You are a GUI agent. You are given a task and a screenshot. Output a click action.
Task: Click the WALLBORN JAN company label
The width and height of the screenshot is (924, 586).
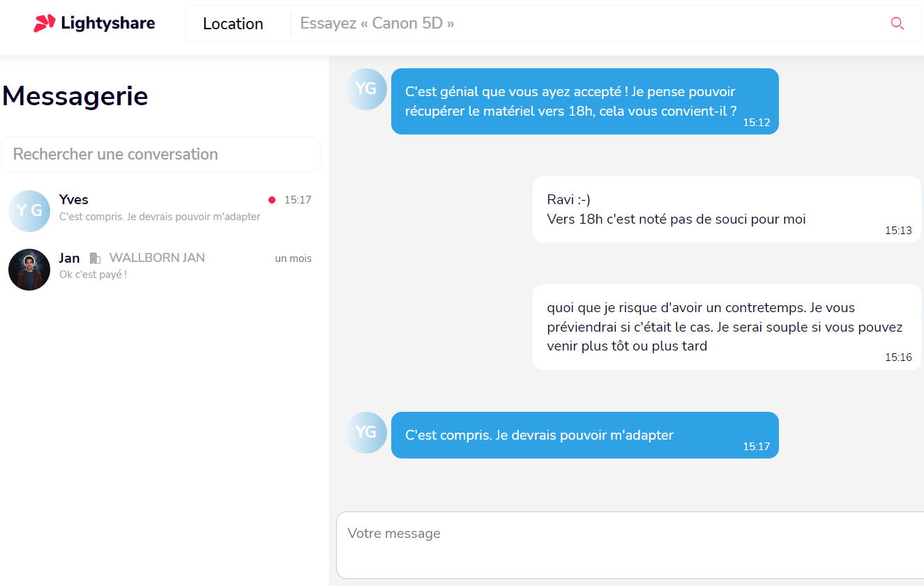point(157,258)
